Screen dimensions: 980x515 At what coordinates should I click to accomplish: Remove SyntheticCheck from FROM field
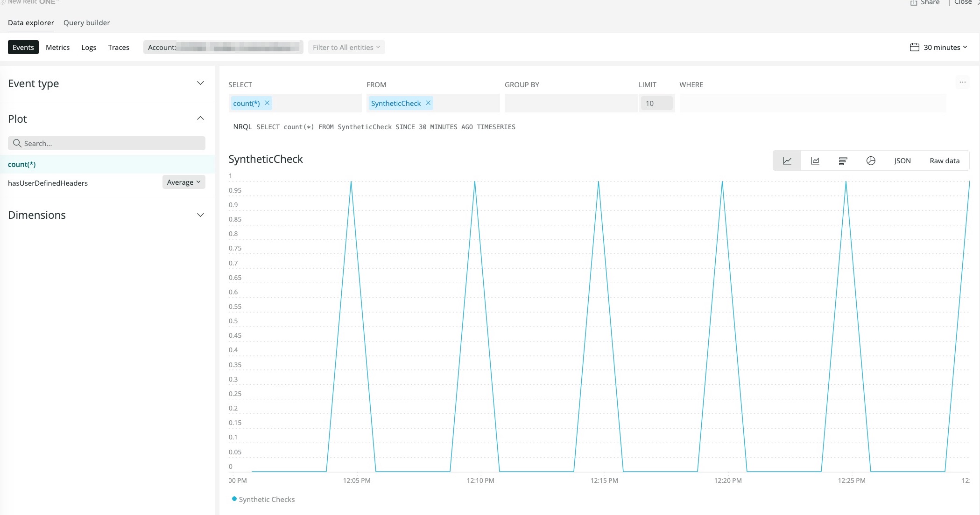pos(428,103)
